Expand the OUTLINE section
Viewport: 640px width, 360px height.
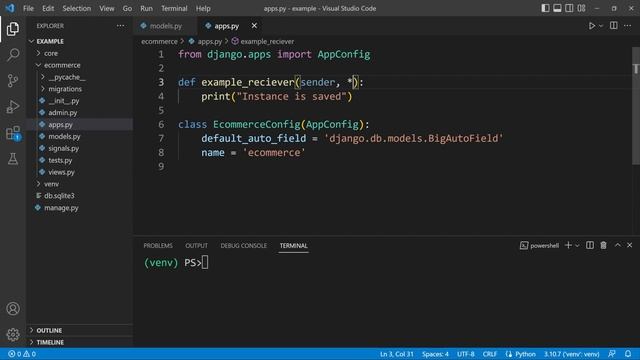[x=49, y=330]
